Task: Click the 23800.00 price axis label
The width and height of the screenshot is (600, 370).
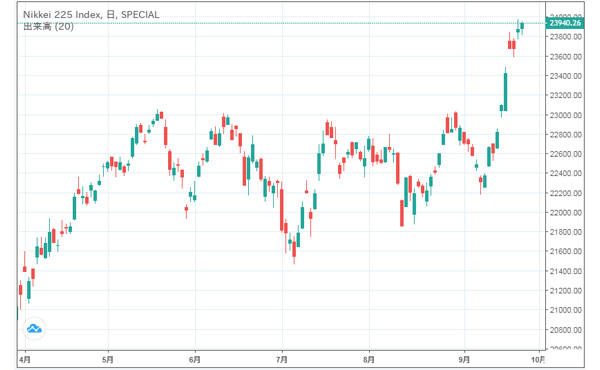Action: coord(566,37)
